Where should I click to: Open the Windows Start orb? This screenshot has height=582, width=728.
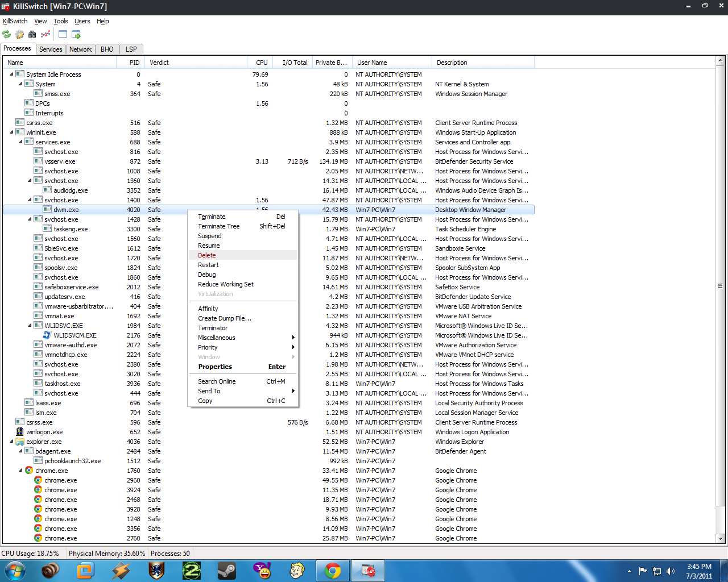click(x=15, y=570)
